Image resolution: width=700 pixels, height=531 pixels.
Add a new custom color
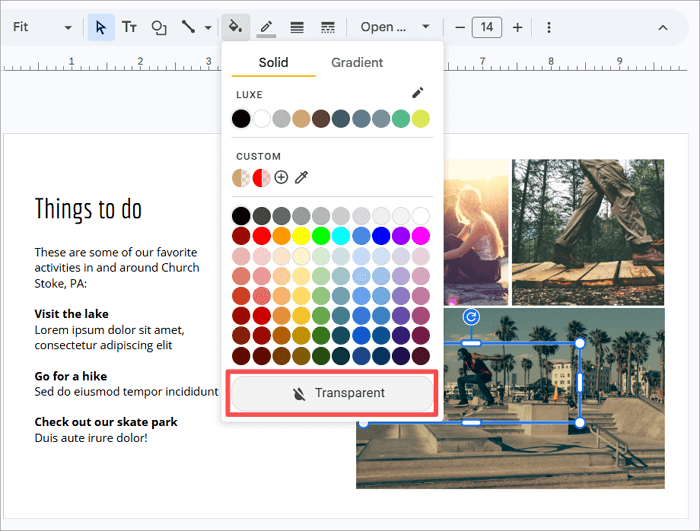(x=281, y=177)
